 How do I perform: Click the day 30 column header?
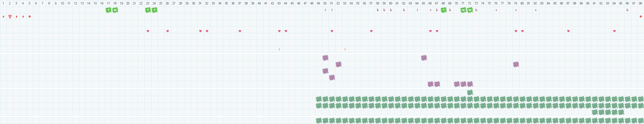[x=194, y=3]
